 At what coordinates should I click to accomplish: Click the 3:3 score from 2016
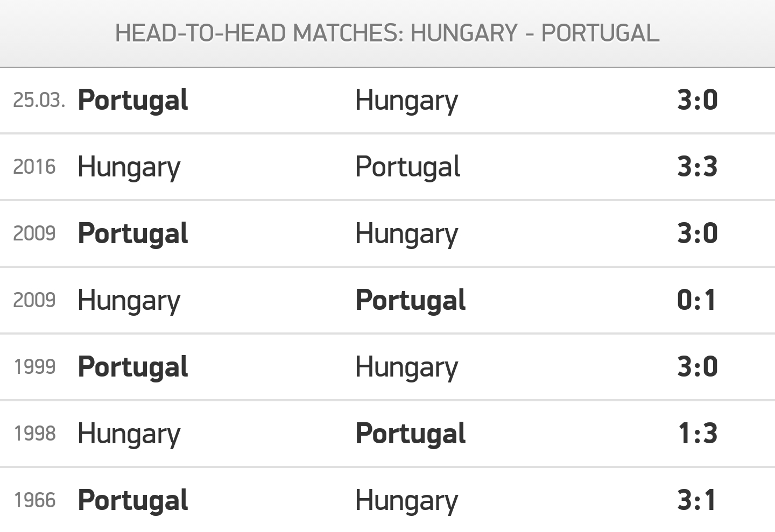pyautogui.click(x=697, y=167)
